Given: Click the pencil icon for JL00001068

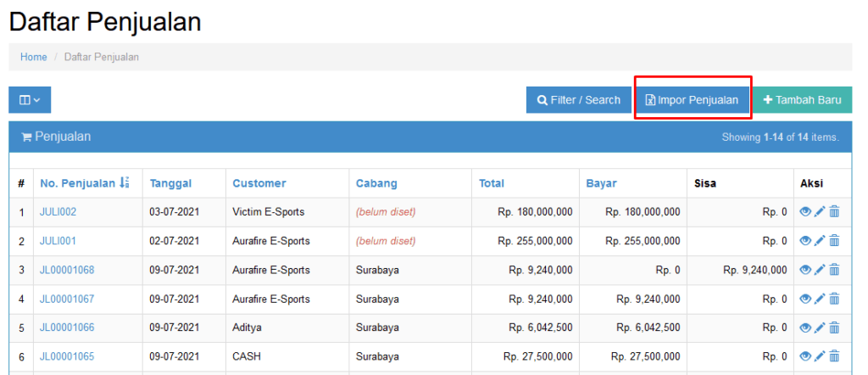Looking at the screenshot, I should click(820, 270).
